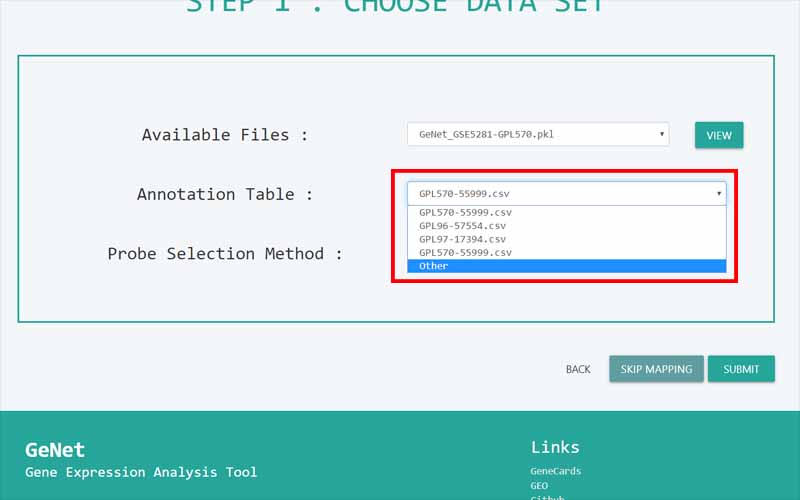Click the Probe Selection Method label

click(x=225, y=254)
